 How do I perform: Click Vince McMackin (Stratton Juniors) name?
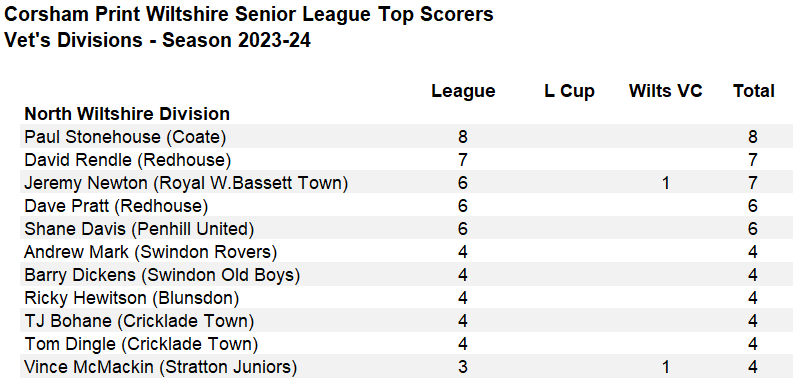161,367
